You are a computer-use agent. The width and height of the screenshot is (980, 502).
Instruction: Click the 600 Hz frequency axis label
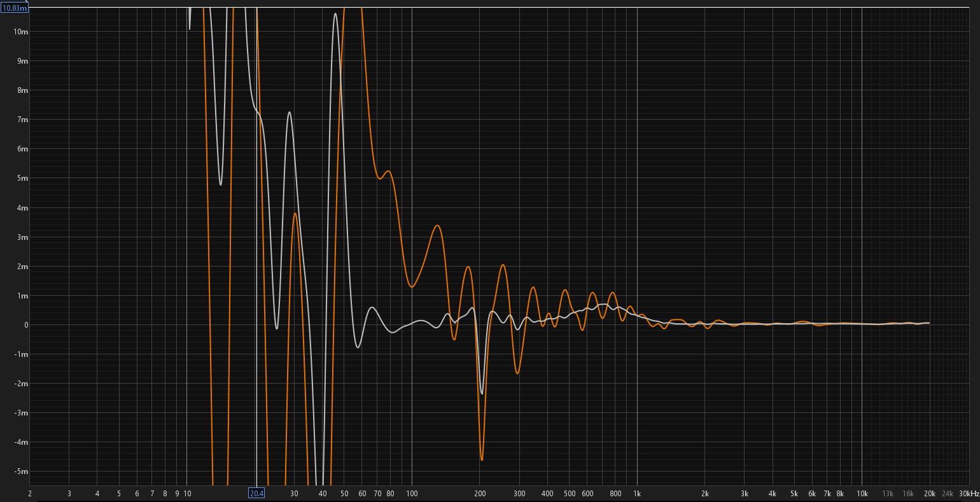587,494
